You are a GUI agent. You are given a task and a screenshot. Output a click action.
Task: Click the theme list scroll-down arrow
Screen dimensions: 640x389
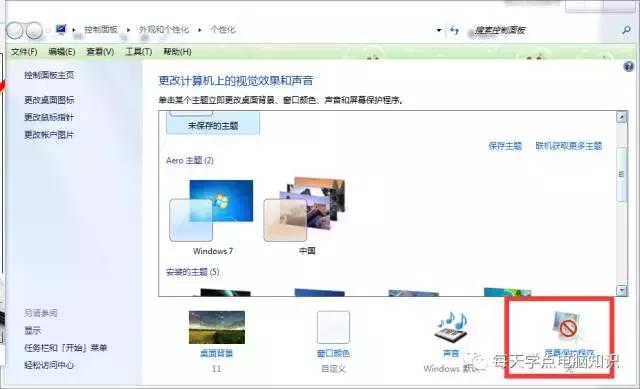pos(622,290)
